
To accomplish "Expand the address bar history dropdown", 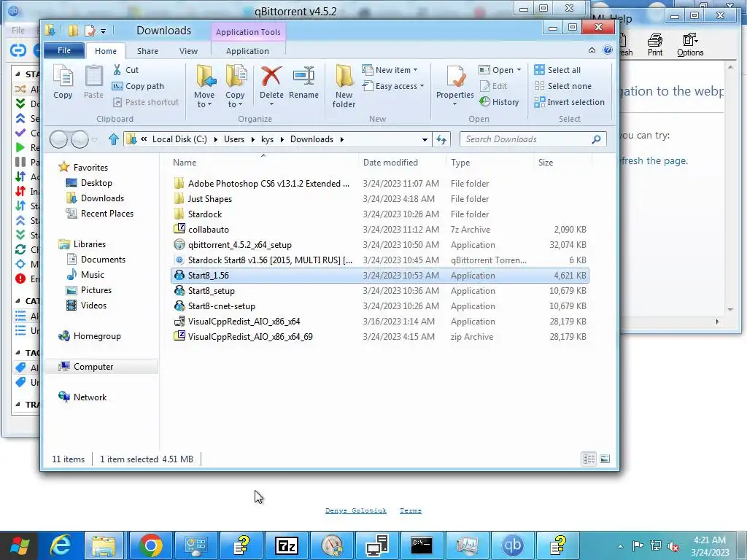I will [x=425, y=139].
